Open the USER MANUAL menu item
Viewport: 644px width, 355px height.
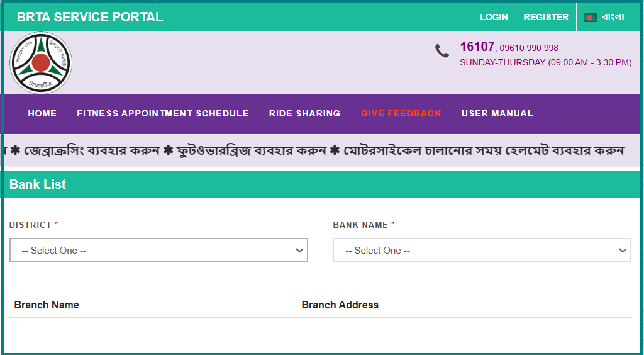click(x=497, y=113)
